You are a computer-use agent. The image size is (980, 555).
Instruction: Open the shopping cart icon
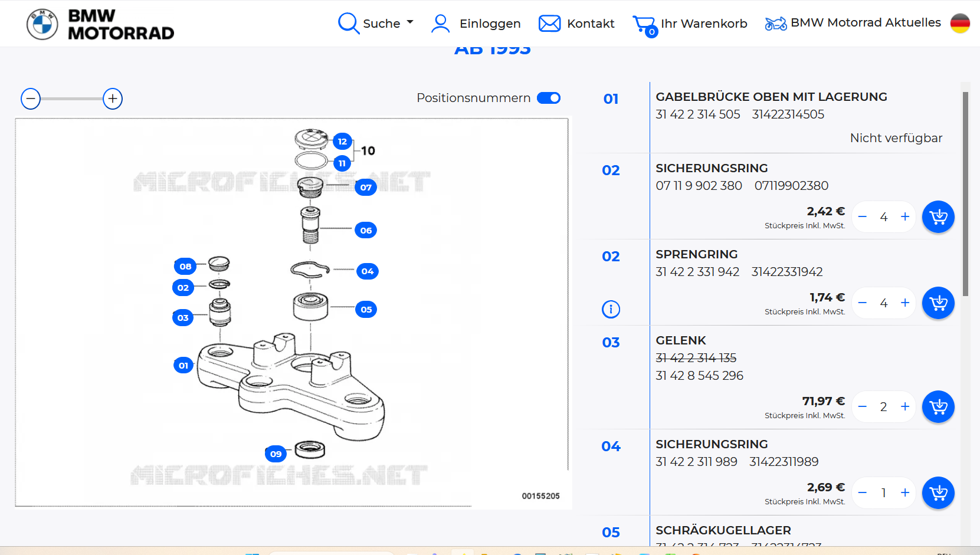click(x=645, y=25)
